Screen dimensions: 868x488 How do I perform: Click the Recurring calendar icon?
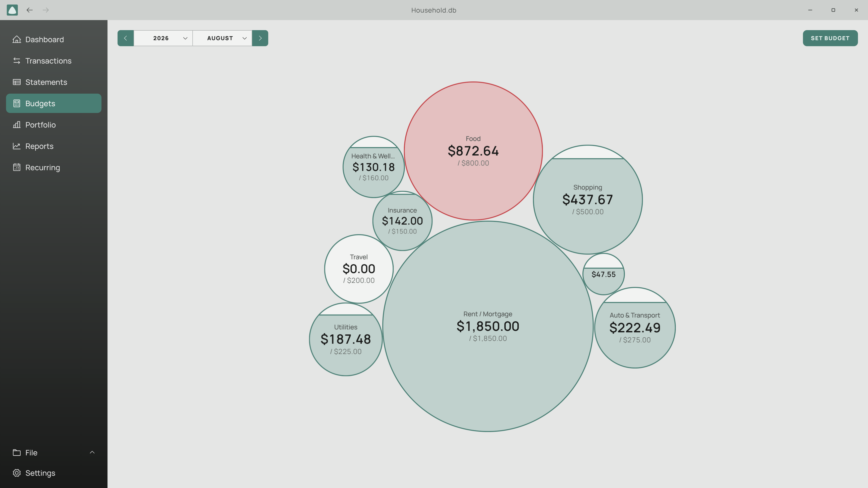point(17,167)
